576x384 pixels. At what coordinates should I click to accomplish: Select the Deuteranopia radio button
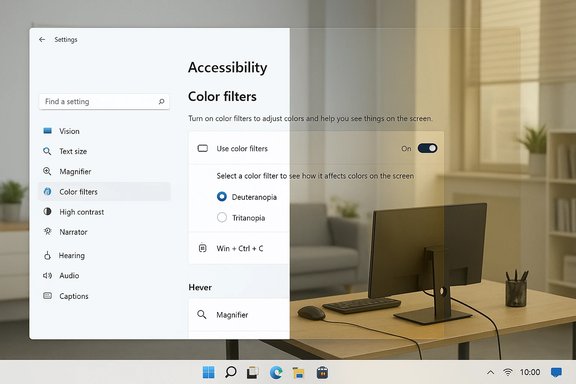point(222,197)
